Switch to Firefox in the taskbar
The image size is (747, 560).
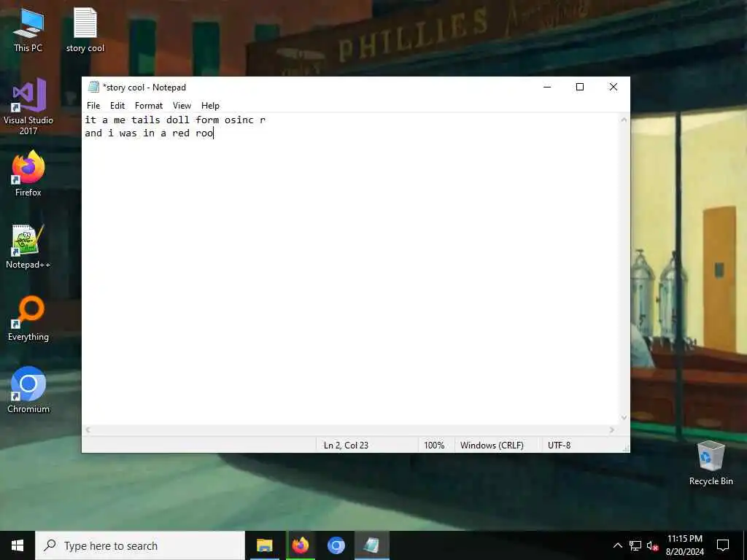300,545
